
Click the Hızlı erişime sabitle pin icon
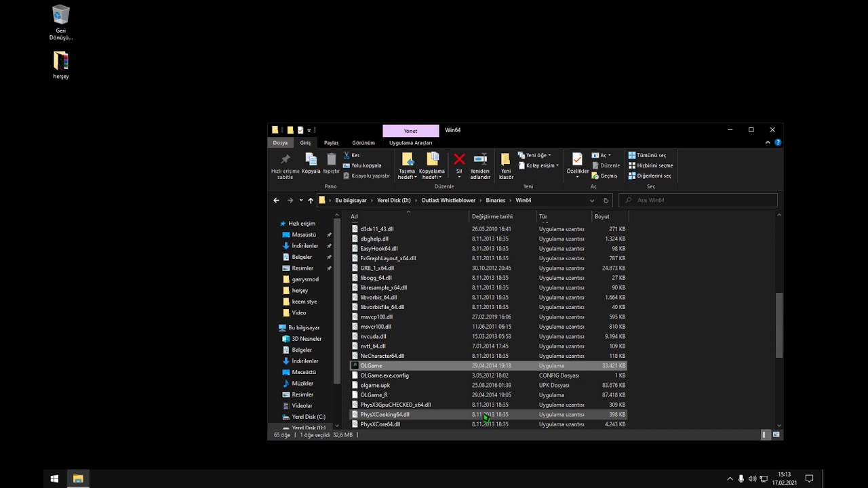285,160
